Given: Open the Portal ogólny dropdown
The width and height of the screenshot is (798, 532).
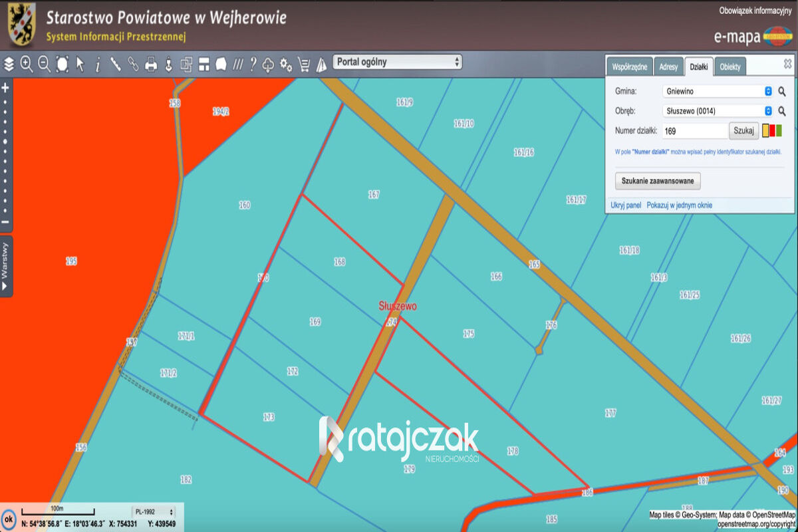Looking at the screenshot, I should (397, 62).
